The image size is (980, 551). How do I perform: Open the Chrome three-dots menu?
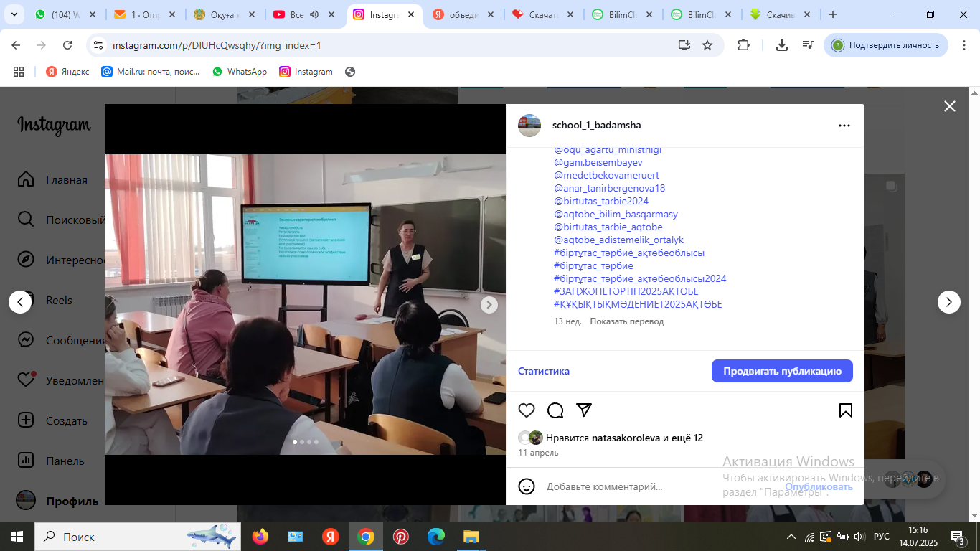point(964,45)
